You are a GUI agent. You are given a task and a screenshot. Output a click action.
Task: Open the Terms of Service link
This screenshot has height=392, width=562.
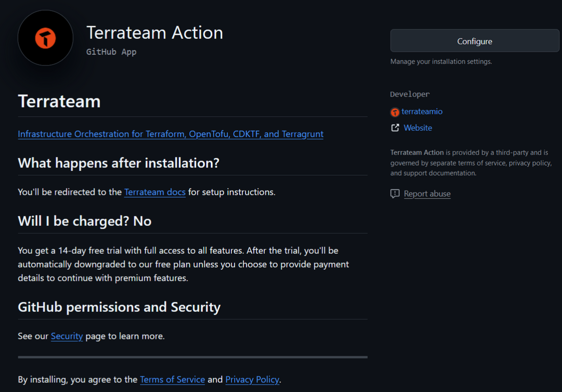tap(172, 379)
